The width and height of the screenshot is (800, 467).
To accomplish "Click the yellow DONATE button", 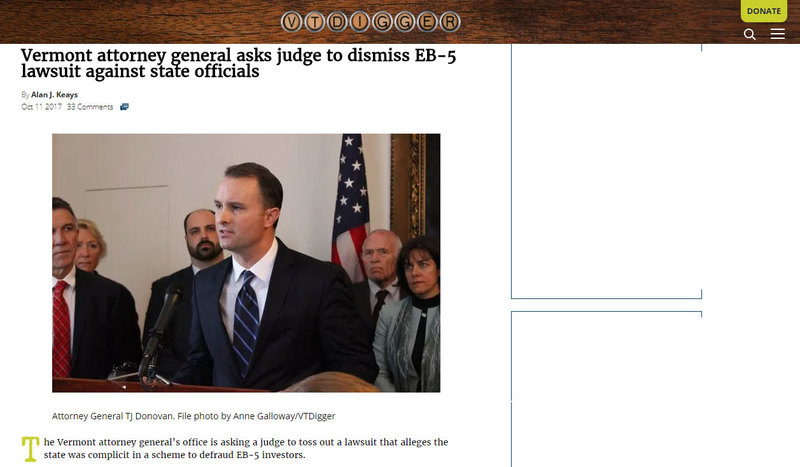I will [x=764, y=11].
